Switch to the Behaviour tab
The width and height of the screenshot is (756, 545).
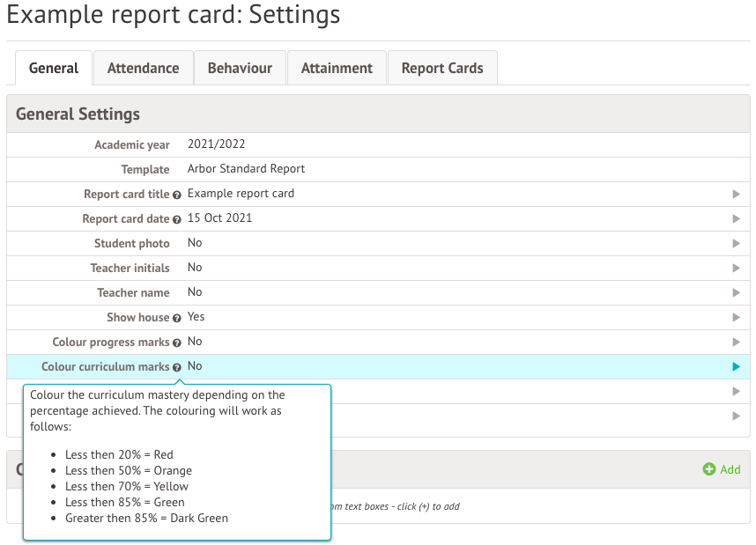[241, 68]
